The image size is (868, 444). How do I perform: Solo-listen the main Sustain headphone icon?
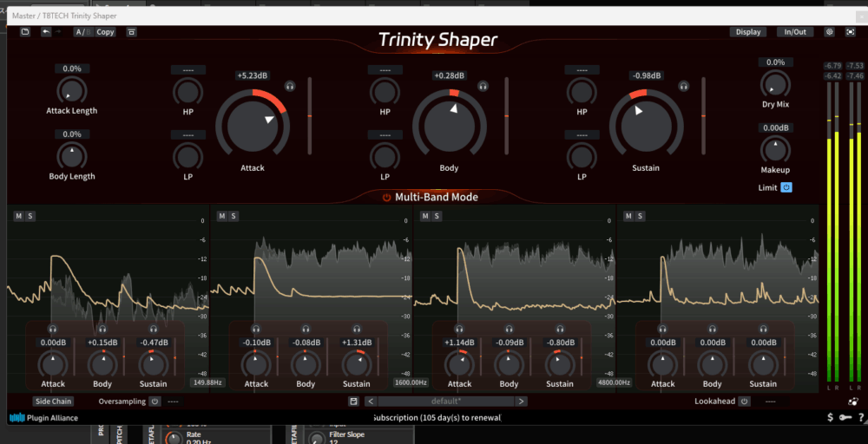pos(684,86)
